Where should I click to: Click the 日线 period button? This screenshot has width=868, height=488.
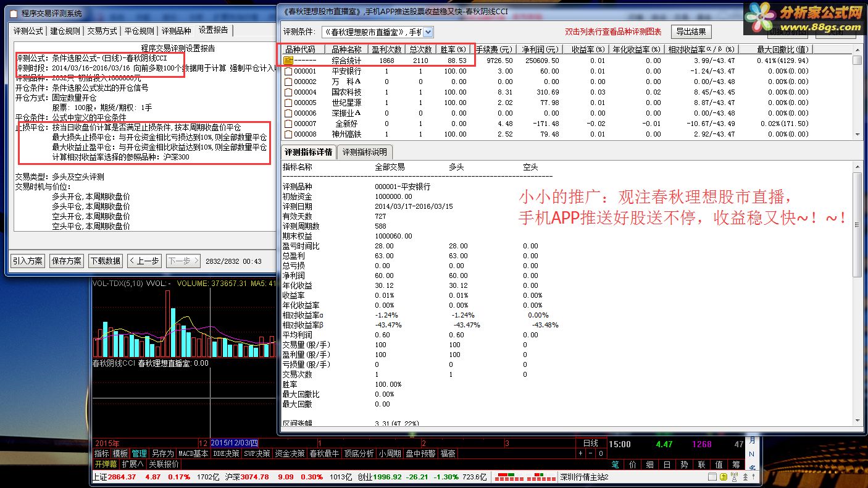click(x=591, y=444)
